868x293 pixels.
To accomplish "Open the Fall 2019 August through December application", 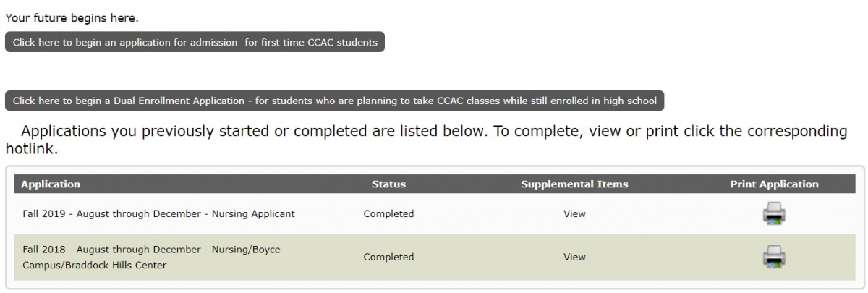I will [158, 214].
